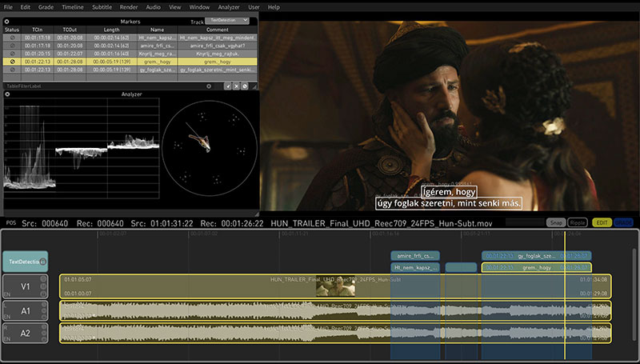Image resolution: width=640 pixels, height=364 pixels.
Task: Click the top small icon on A2 track
Action: tap(43, 326)
